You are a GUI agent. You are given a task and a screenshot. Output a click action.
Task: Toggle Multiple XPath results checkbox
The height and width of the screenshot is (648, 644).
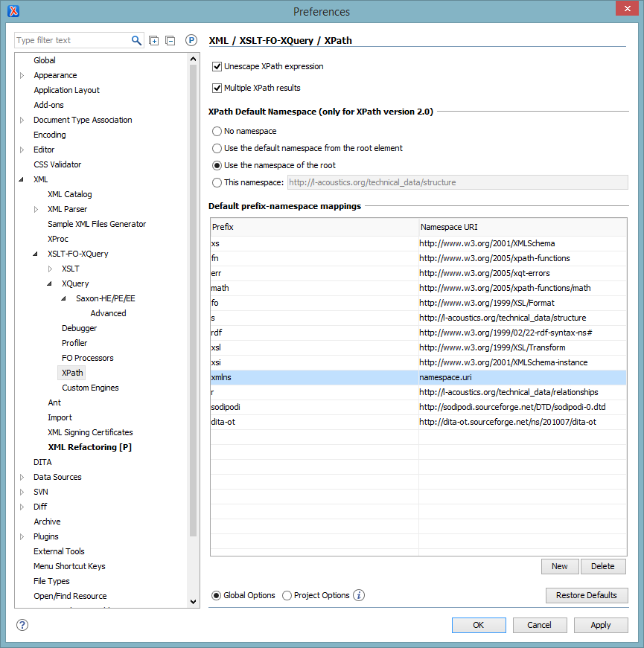(x=217, y=88)
